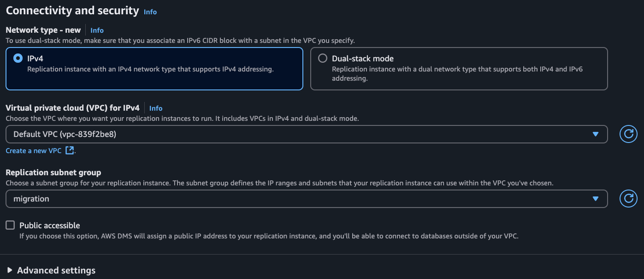This screenshot has width=644, height=279.
Task: Open Info link beside Virtual private cloud (VPC)
Action: click(x=156, y=108)
